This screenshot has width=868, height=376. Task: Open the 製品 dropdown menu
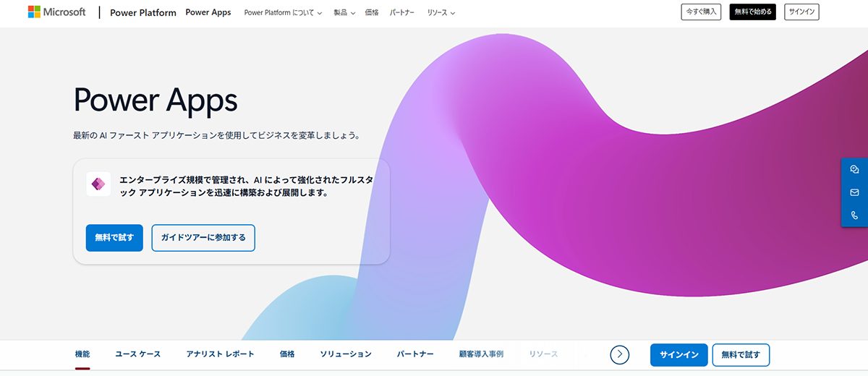click(344, 13)
